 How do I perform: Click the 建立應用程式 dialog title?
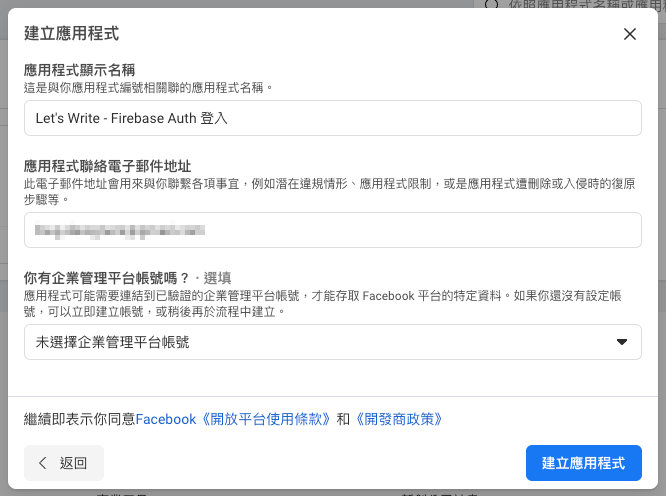coord(71,34)
